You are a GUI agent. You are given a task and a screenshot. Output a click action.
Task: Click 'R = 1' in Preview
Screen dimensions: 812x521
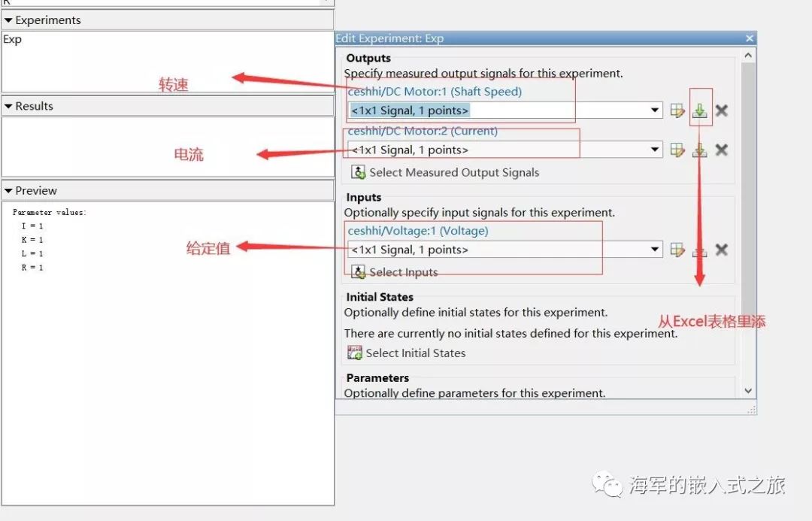click(x=32, y=268)
